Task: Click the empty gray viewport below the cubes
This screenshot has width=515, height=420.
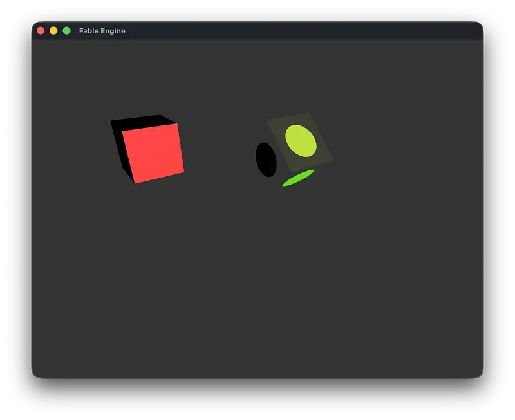Action: (x=257, y=289)
